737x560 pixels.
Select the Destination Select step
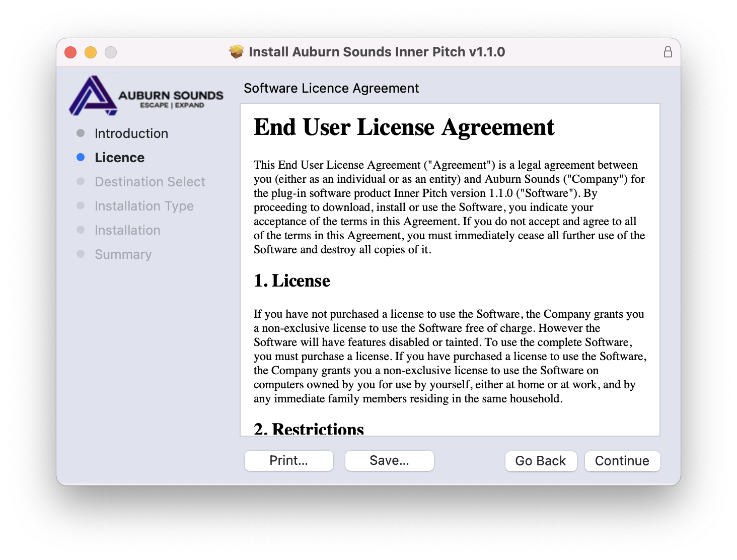coord(150,182)
